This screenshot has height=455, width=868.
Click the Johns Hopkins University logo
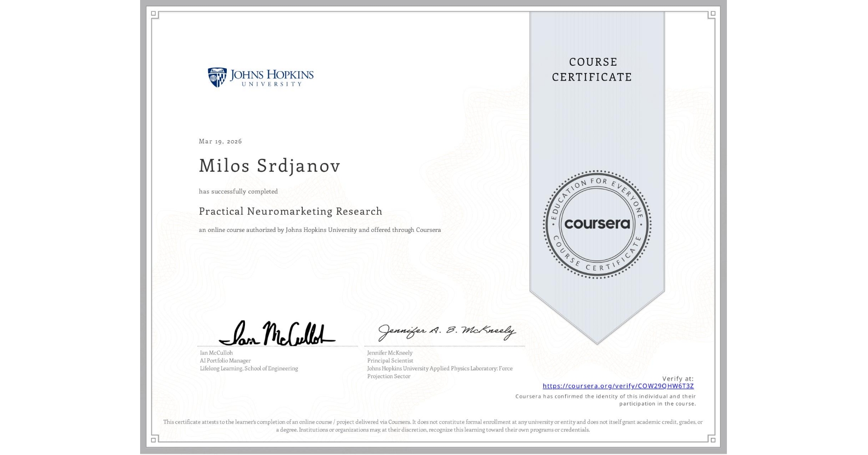[x=261, y=77]
